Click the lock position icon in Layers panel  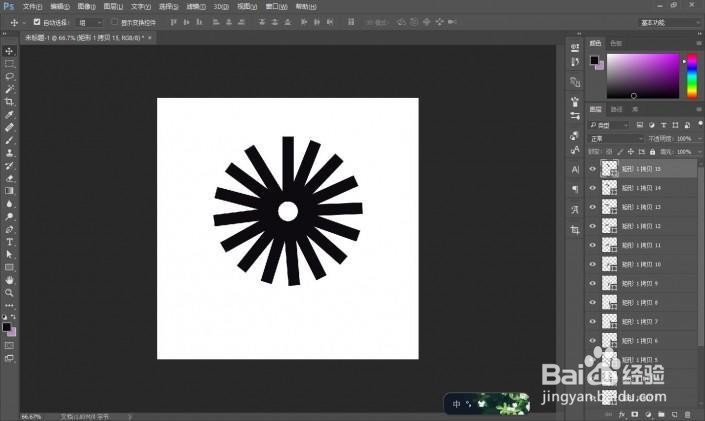pyautogui.click(x=631, y=152)
